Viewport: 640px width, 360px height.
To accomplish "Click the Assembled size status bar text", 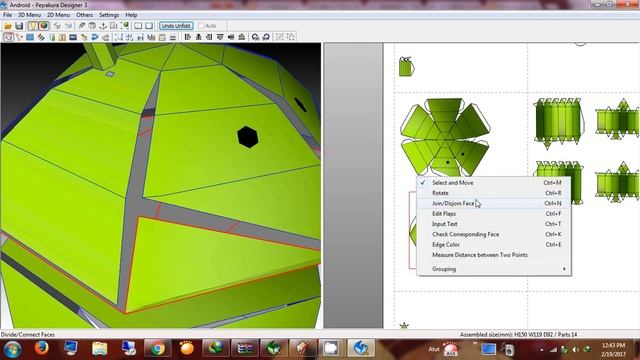I will point(518,334).
